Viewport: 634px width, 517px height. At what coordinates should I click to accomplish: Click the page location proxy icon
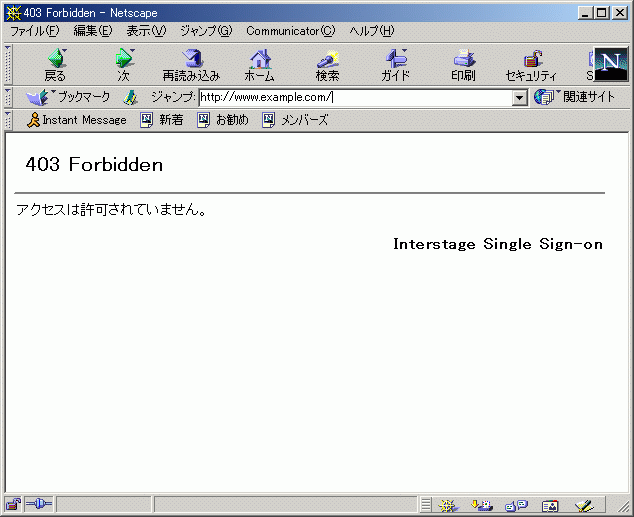tap(130, 97)
